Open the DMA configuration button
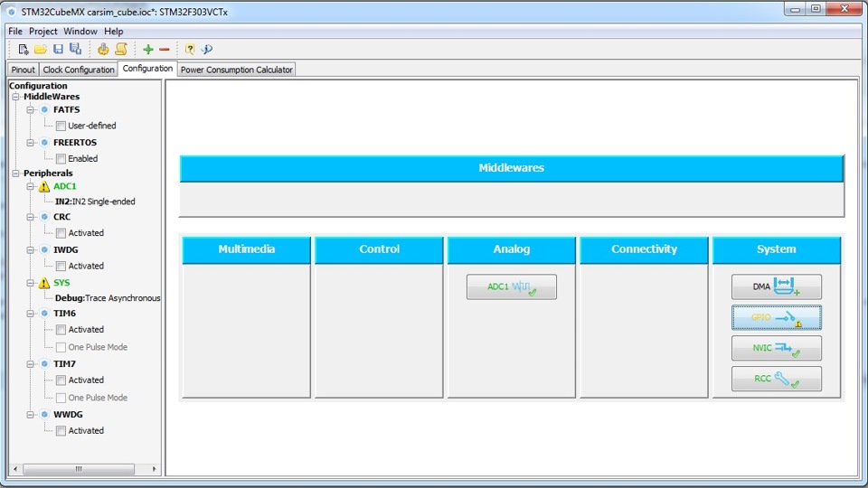Image resolution: width=868 pixels, height=488 pixels. point(776,286)
